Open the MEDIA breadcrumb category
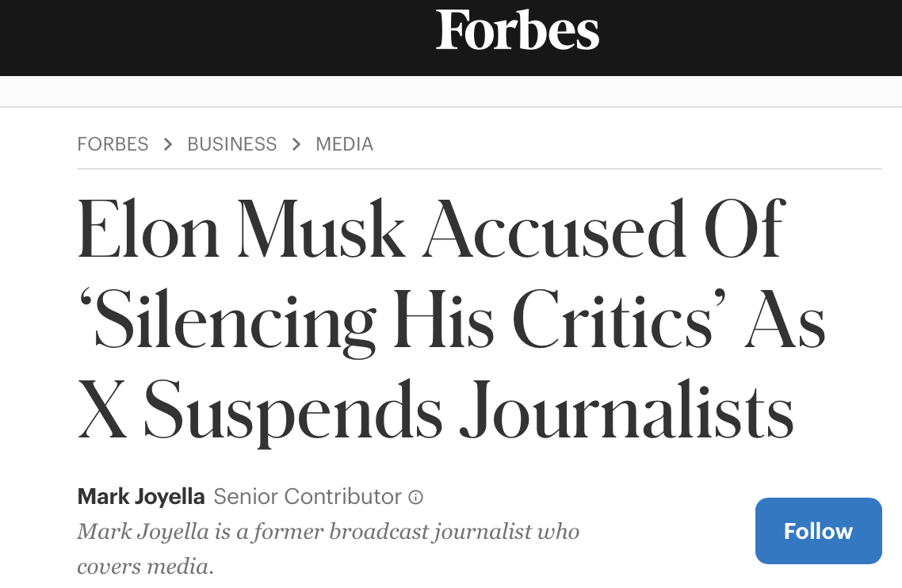Screen dimensions: 902x588 pos(344,144)
